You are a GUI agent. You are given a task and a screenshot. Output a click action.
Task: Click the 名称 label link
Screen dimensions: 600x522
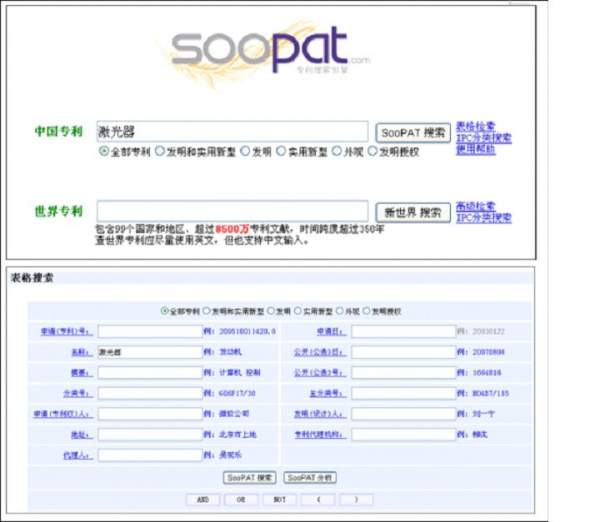point(82,352)
